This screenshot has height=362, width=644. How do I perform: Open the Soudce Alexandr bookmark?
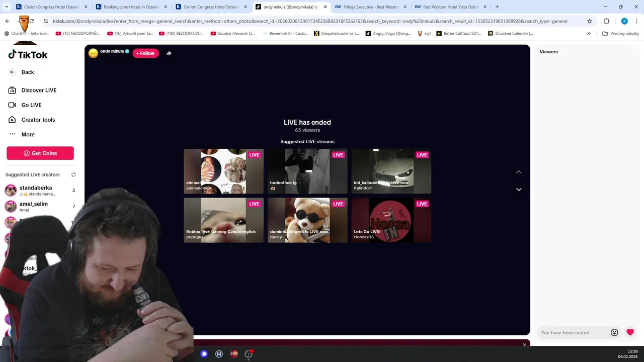click(232, 33)
